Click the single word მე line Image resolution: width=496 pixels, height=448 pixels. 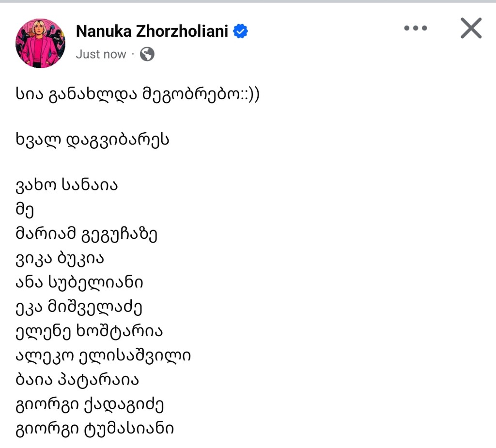pyautogui.click(x=25, y=210)
